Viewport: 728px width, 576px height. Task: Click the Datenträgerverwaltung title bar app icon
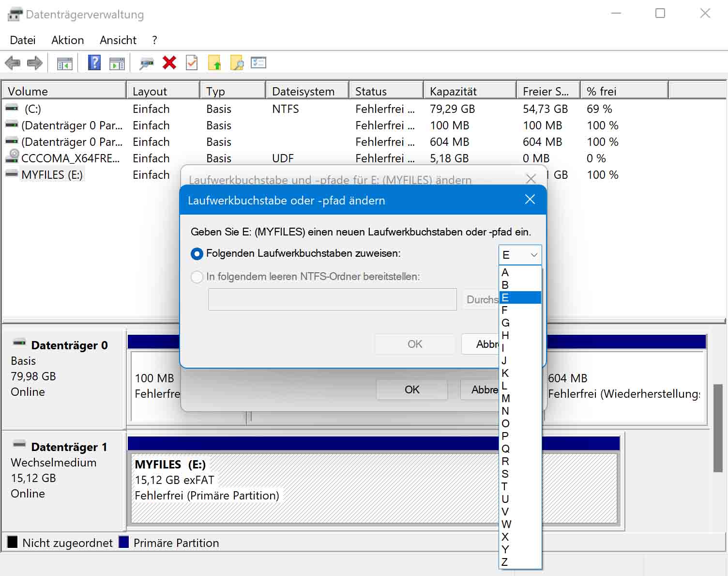tap(15, 15)
